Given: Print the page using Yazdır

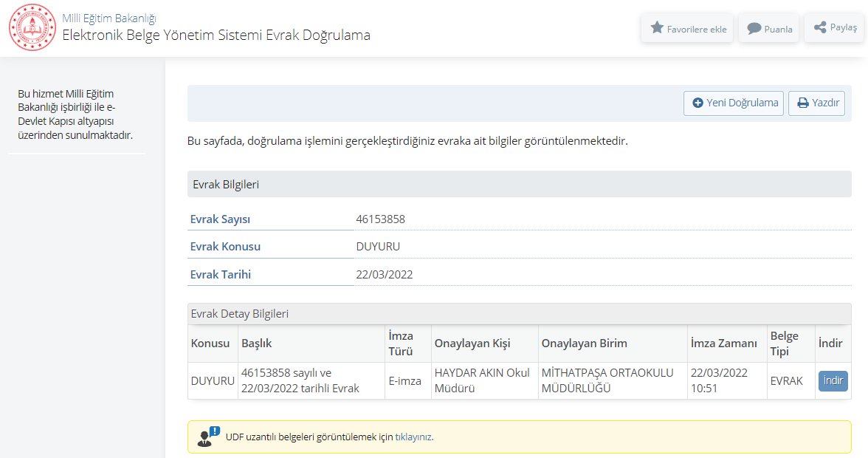Looking at the screenshot, I should tap(817, 103).
